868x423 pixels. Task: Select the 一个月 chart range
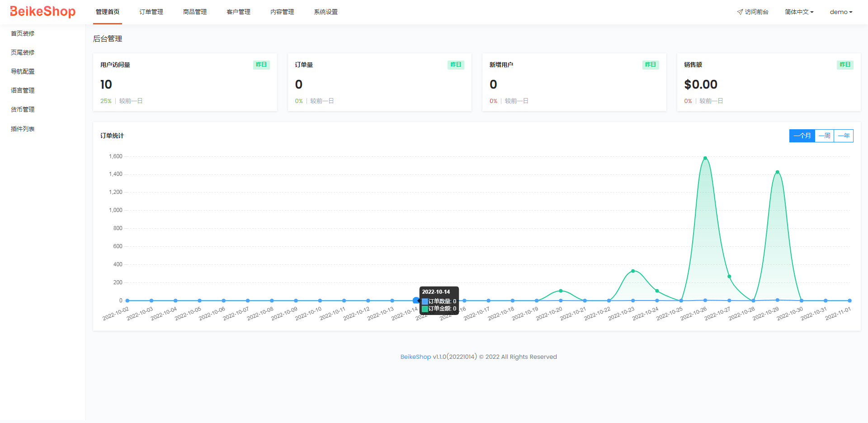802,136
